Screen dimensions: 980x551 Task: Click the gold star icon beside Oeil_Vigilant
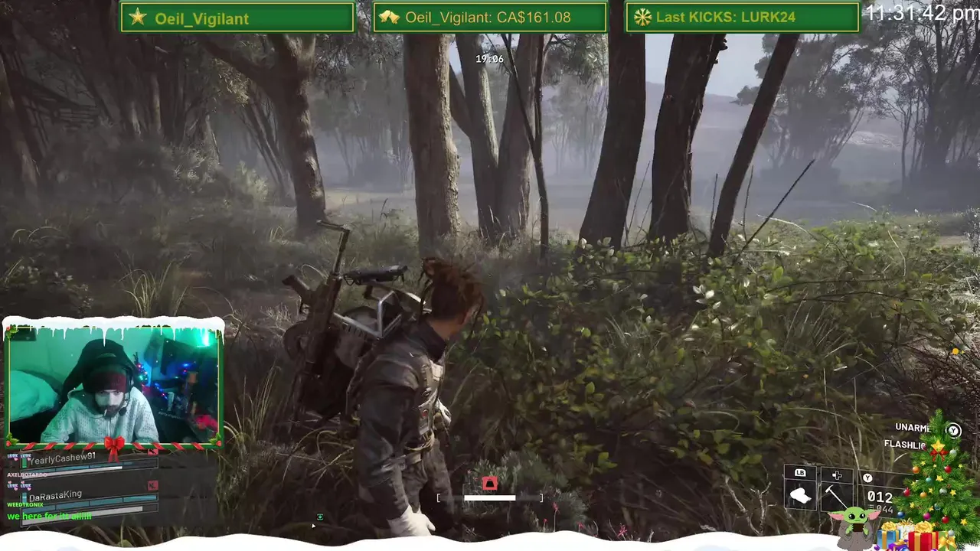(138, 17)
